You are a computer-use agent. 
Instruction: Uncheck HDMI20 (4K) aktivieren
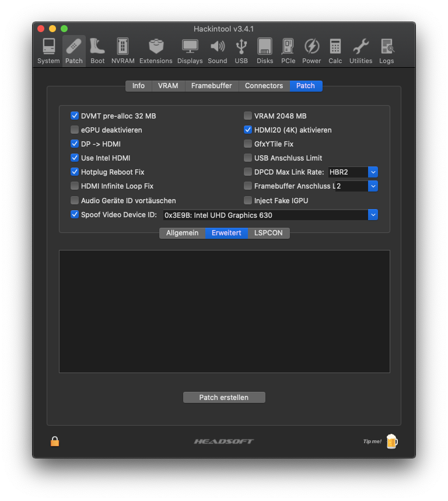(247, 130)
